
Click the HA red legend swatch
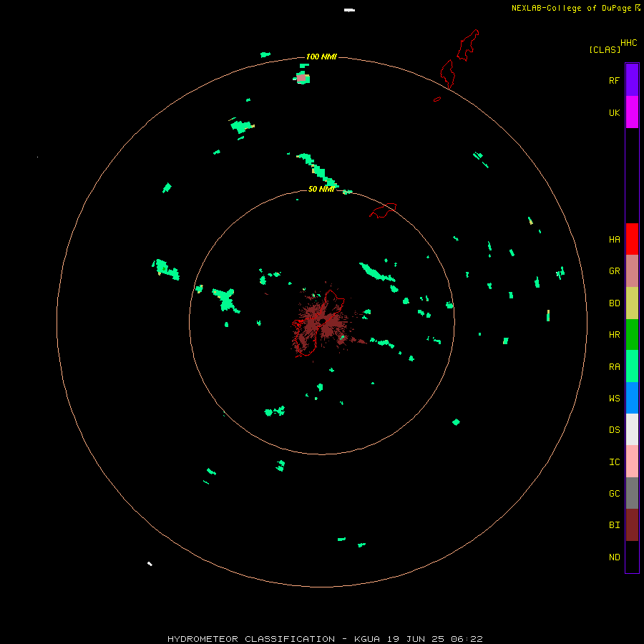[632, 239]
